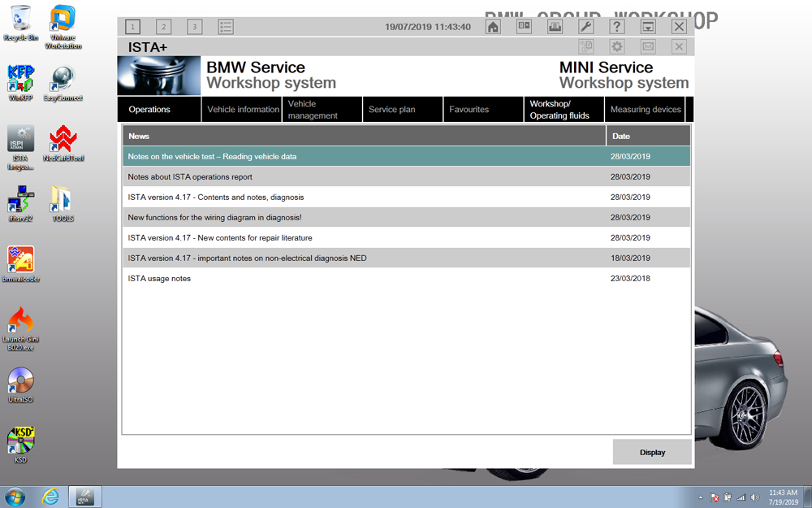Open session slot 2 in ISTA toolbar

[x=164, y=27]
